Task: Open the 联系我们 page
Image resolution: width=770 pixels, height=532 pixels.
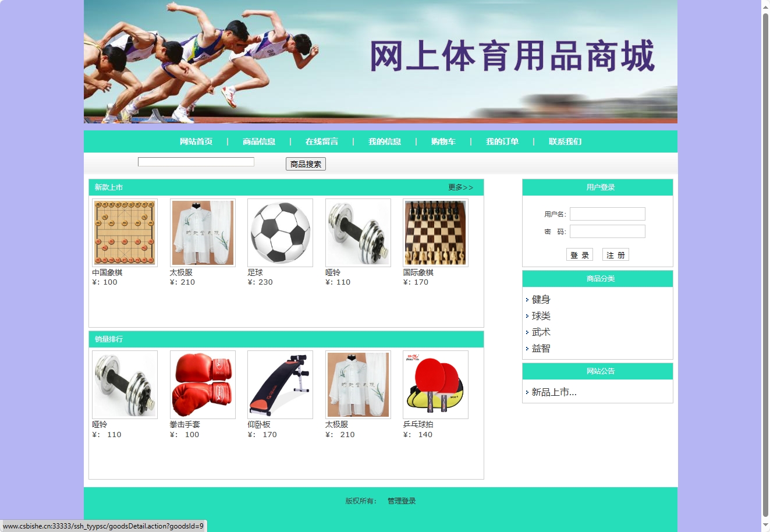Action: click(565, 141)
